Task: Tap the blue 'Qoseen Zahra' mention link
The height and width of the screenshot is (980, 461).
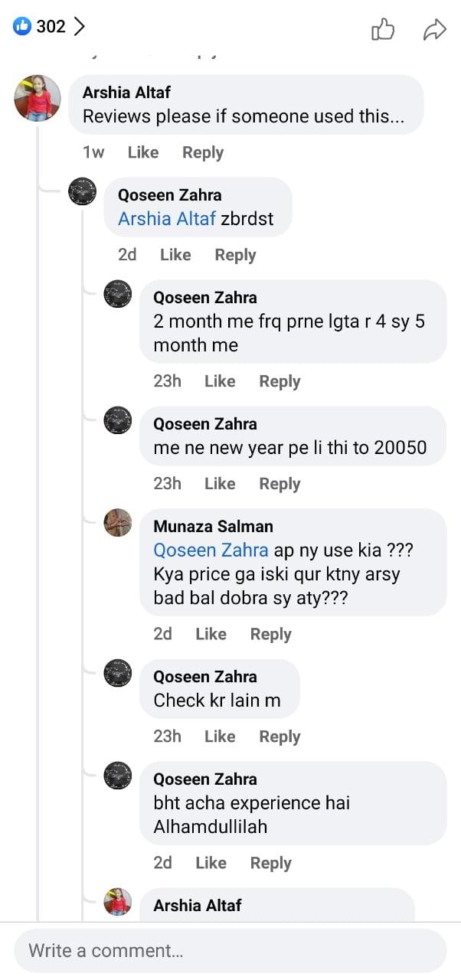Action: click(211, 550)
